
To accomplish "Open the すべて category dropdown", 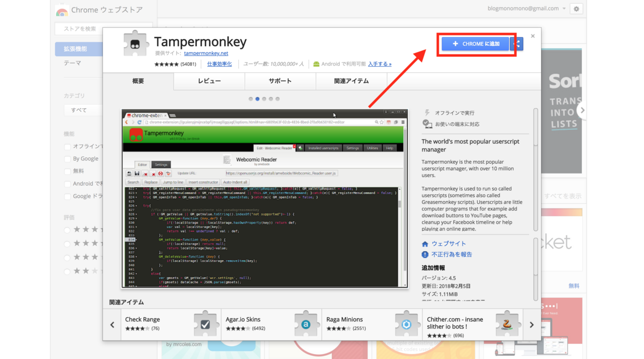I will [83, 110].
